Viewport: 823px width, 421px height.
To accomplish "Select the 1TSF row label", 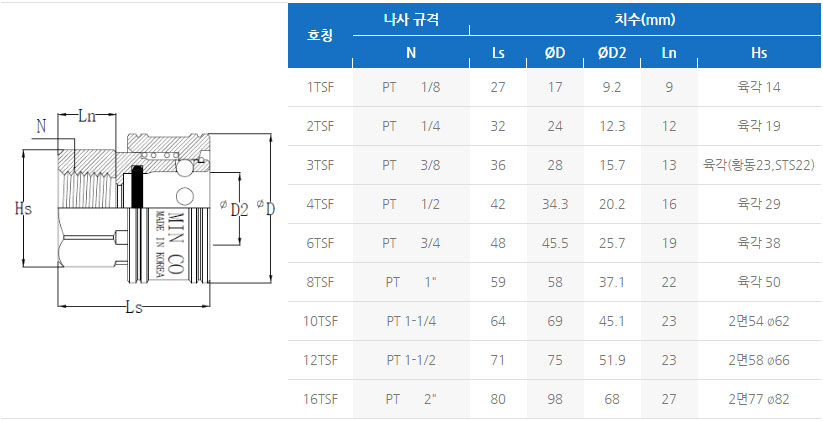I will tap(321, 87).
